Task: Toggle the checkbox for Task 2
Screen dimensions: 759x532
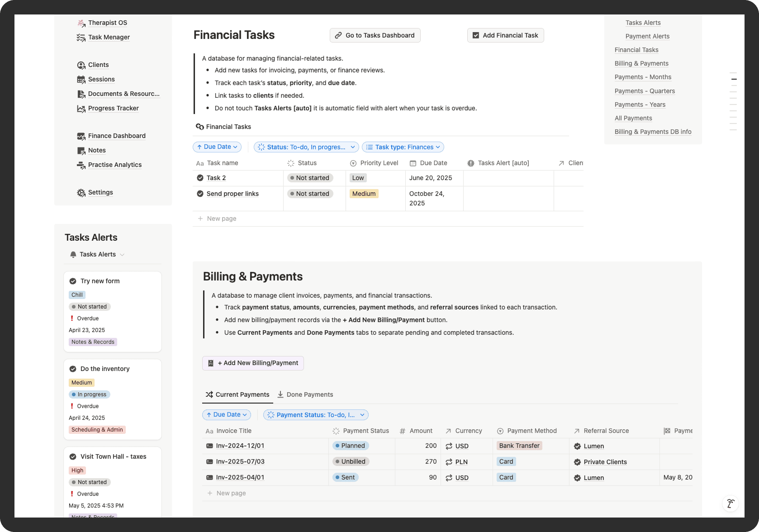Action: tap(199, 178)
